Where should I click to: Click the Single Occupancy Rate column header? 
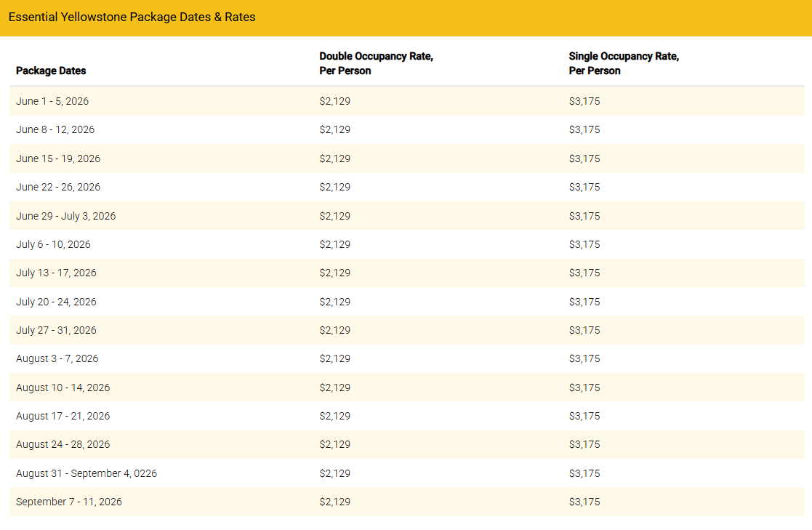coord(624,63)
